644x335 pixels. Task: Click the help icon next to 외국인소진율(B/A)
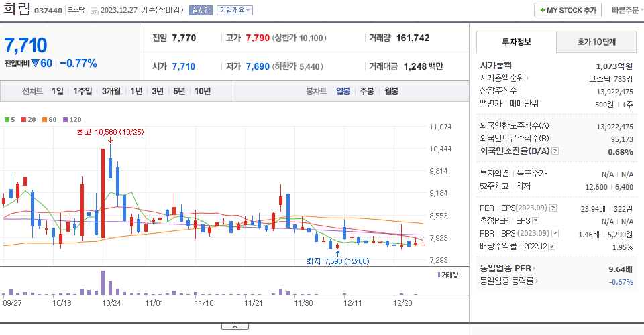(x=555, y=151)
